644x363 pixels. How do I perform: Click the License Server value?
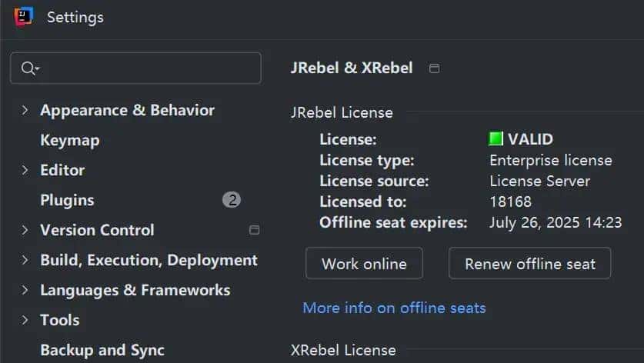tap(539, 181)
